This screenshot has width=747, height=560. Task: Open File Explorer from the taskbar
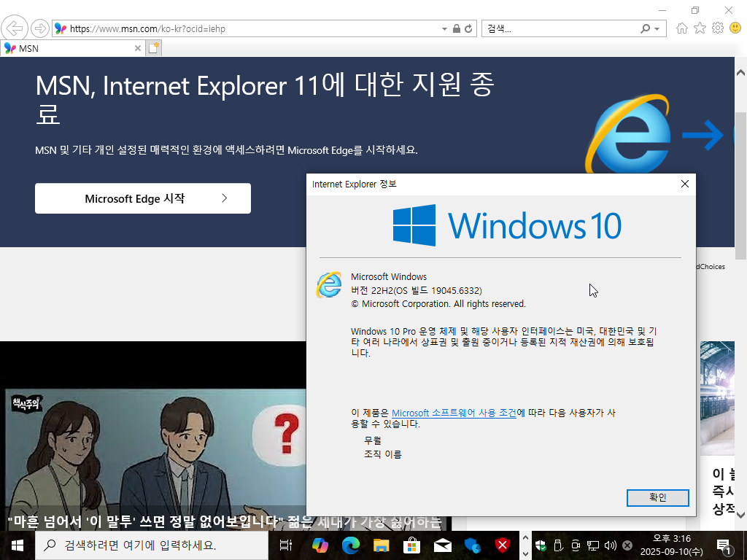[381, 545]
